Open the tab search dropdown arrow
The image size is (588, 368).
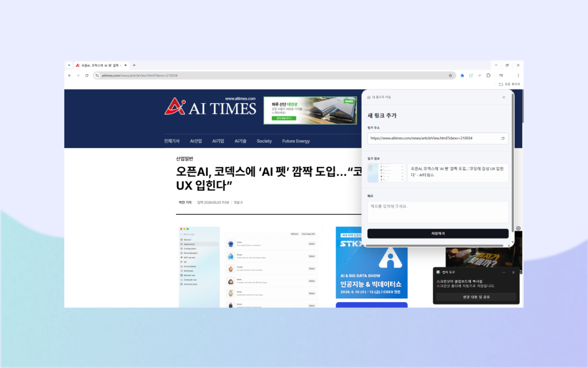69,65
